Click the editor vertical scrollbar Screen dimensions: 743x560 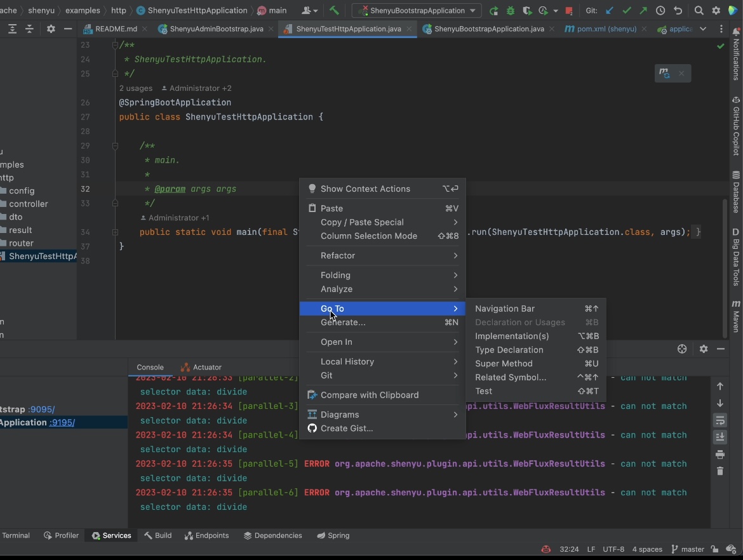[725, 267]
